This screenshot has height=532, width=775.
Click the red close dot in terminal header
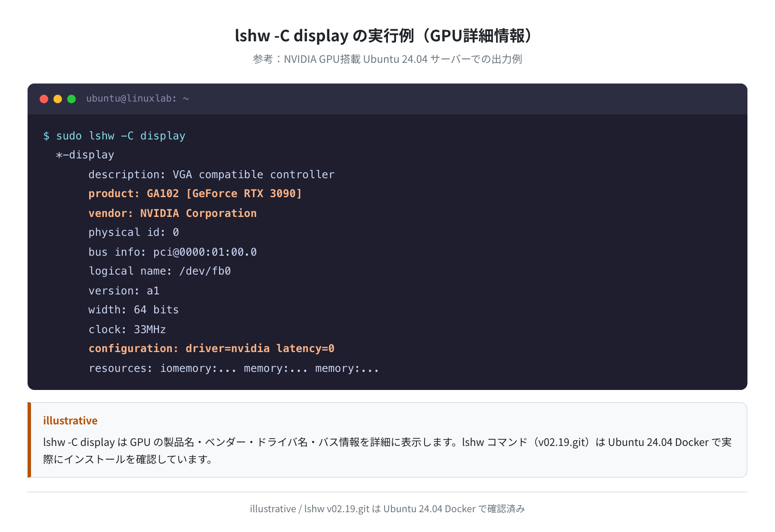[x=44, y=99]
